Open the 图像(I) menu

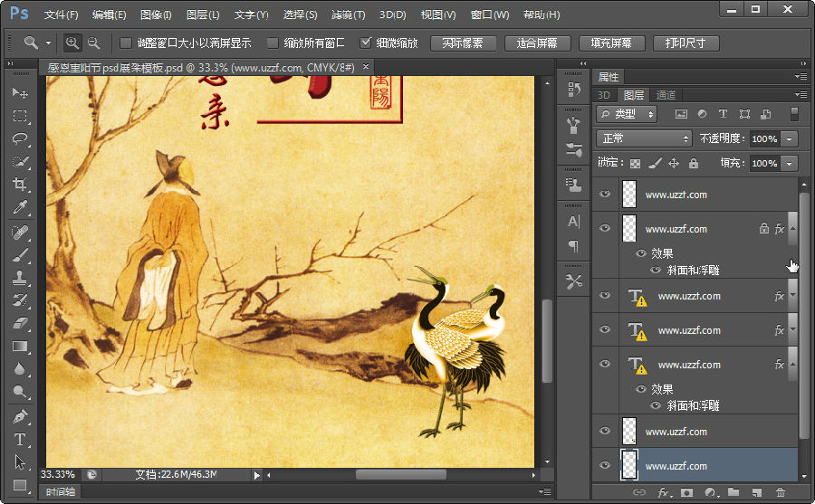click(156, 15)
